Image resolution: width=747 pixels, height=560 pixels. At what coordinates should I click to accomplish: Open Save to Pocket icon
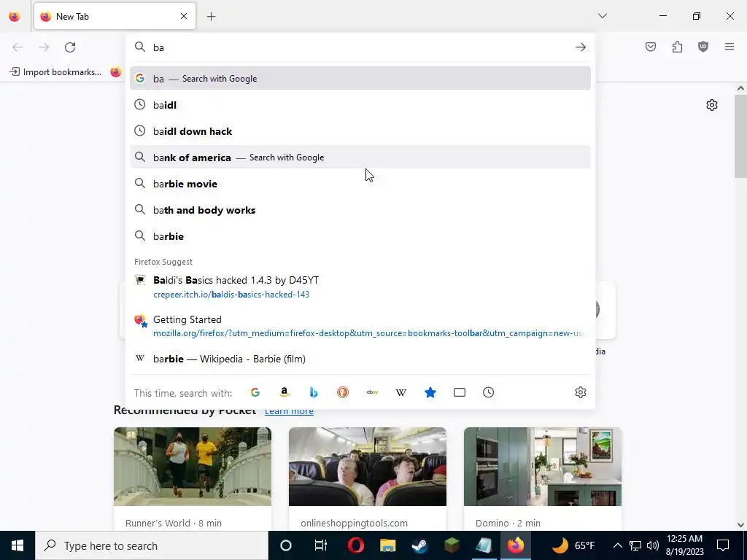[651, 47]
